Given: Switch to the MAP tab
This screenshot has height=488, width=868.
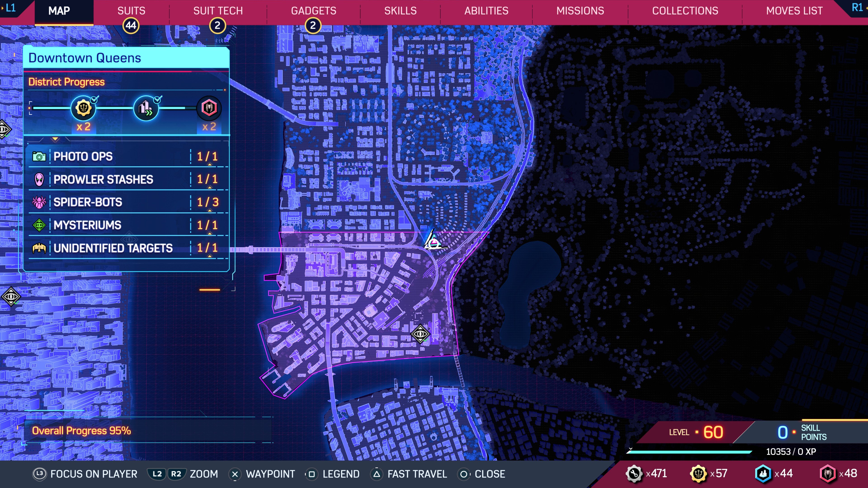Looking at the screenshot, I should [x=59, y=11].
